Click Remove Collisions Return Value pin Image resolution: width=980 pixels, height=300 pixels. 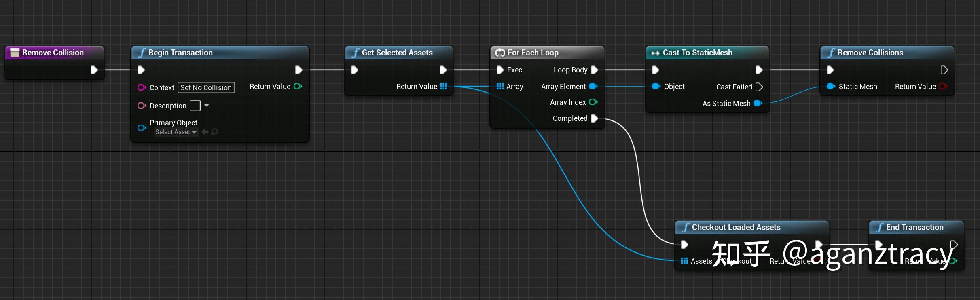943,86
